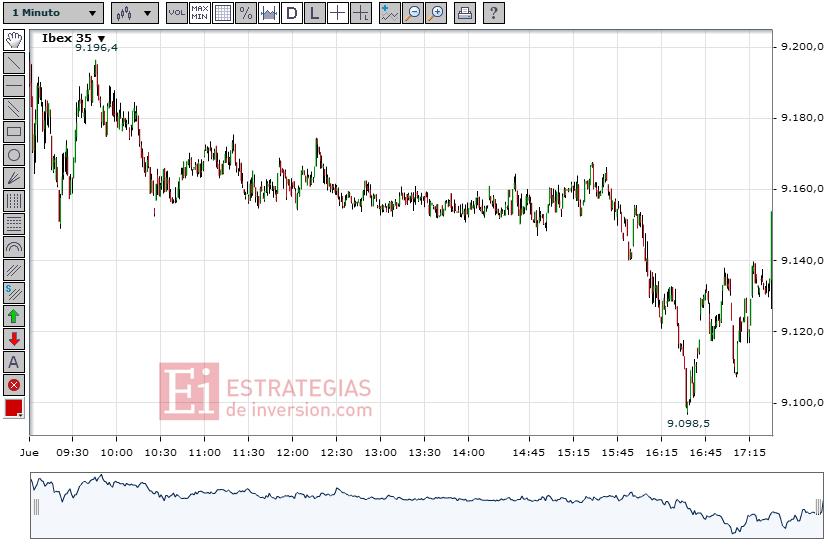Click the overview navigator chart area
The width and height of the screenshot is (828, 546).
coord(427,506)
